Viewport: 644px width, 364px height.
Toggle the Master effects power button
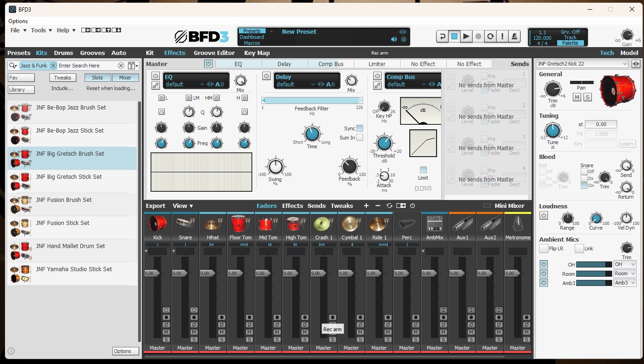pos(208,64)
